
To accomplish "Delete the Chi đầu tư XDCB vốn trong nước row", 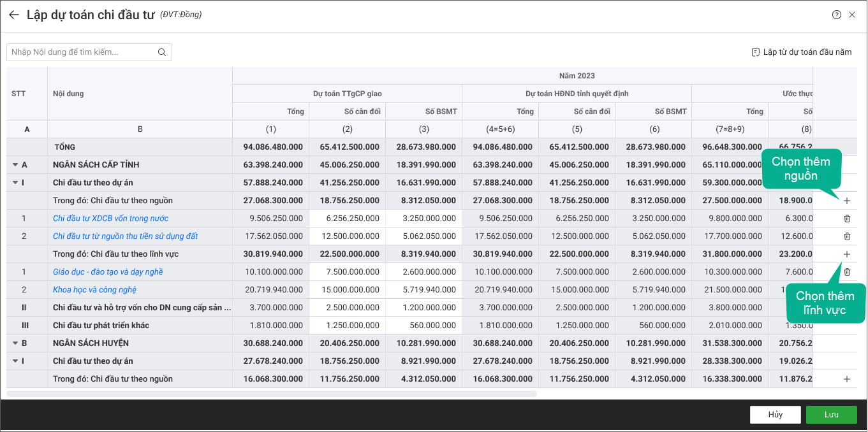I will point(847,219).
